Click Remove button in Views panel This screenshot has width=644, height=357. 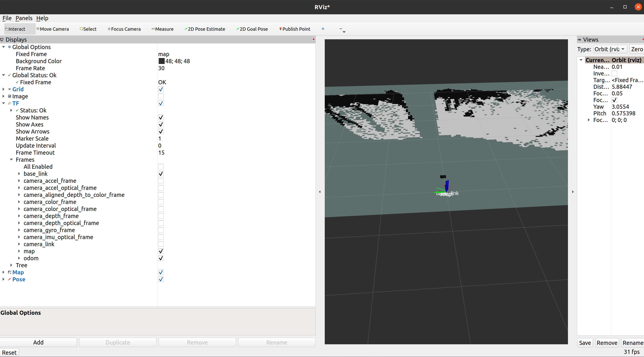tap(607, 343)
